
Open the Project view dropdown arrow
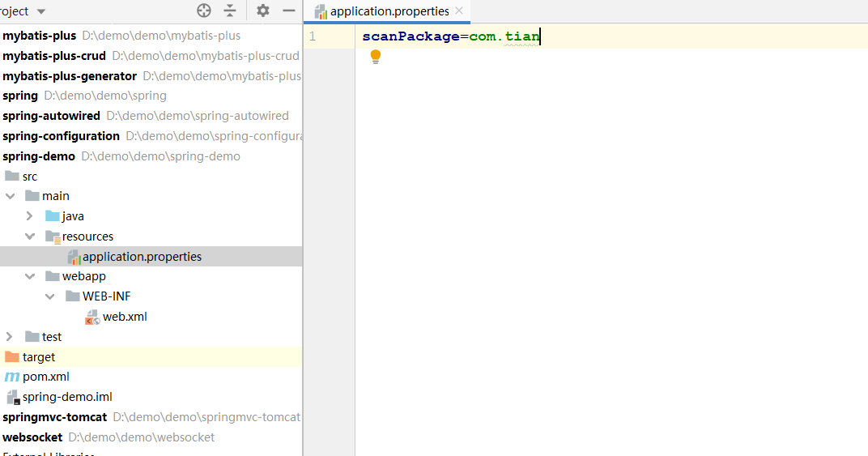(x=41, y=11)
